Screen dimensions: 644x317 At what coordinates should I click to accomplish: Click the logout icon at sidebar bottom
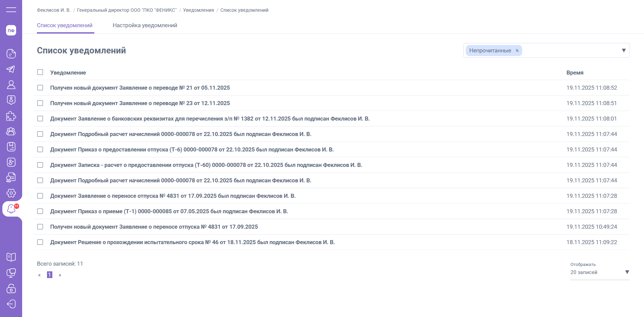click(11, 304)
